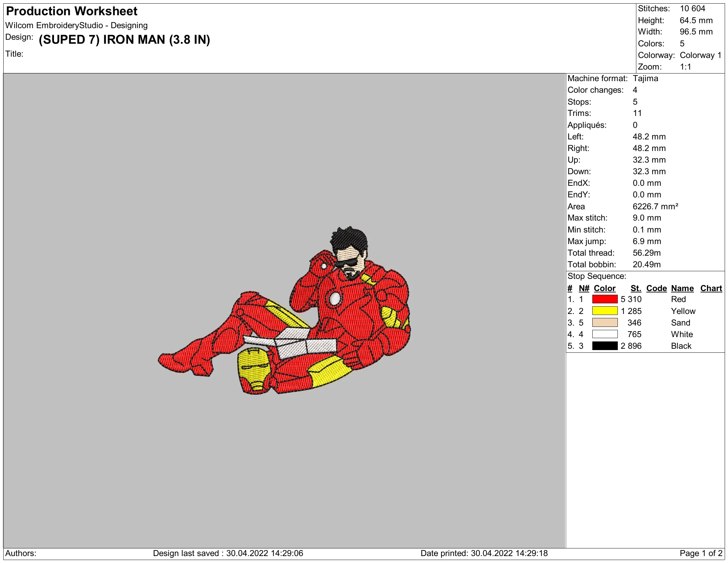Viewport: 728px width, 563px height.
Task: Click the color name 'Sand'
Action: pos(680,323)
